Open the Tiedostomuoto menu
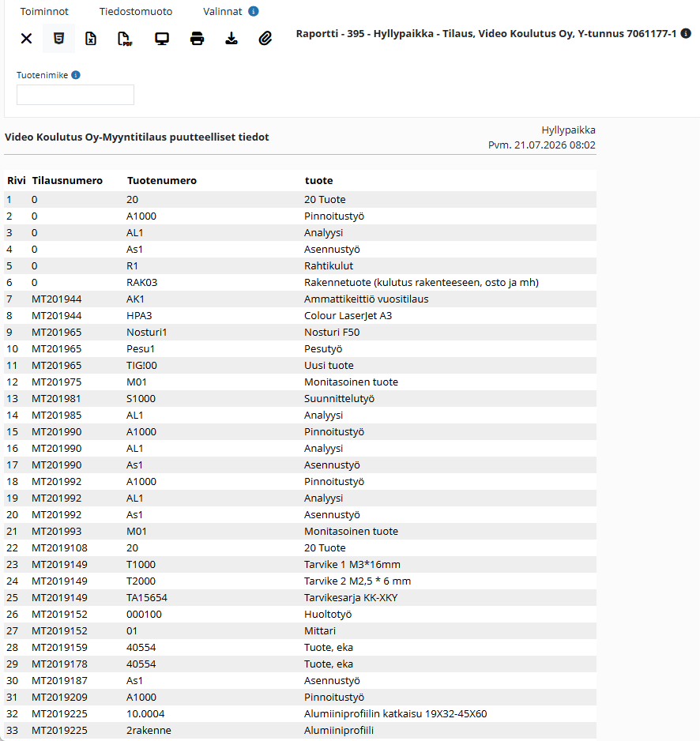Image resolution: width=700 pixels, height=741 pixels. pyautogui.click(x=136, y=11)
